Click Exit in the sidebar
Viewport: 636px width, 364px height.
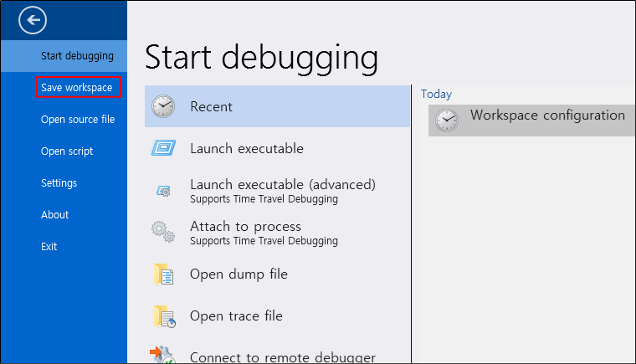point(49,247)
